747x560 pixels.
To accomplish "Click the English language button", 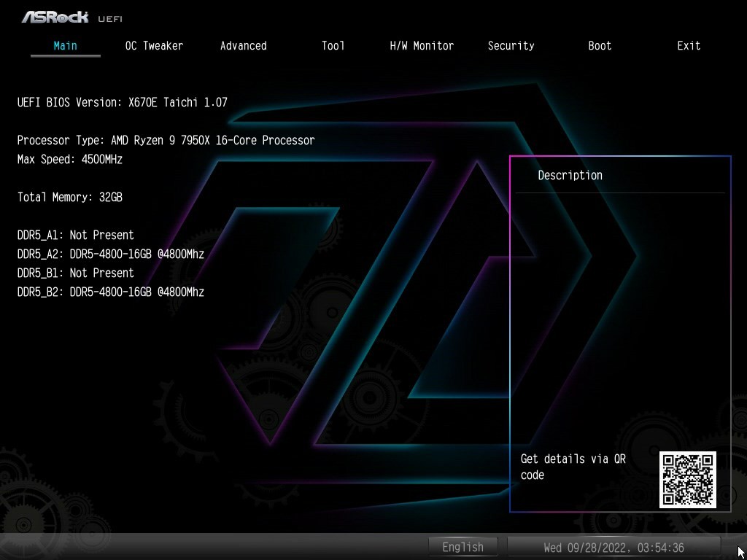I will [462, 547].
